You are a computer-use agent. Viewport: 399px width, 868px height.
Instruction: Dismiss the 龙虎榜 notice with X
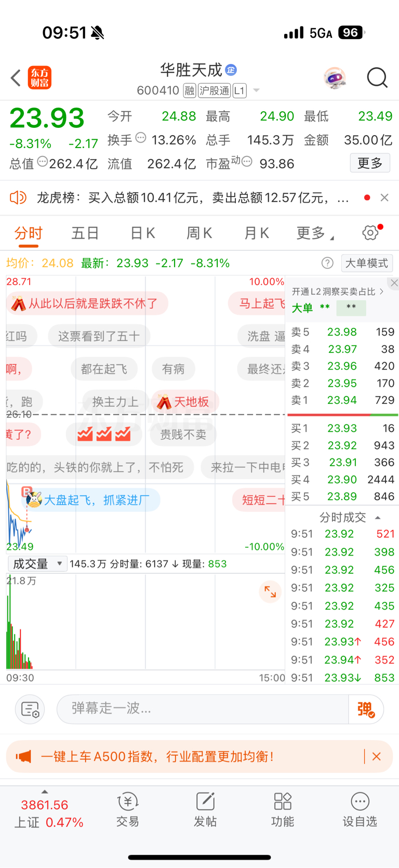point(384,198)
